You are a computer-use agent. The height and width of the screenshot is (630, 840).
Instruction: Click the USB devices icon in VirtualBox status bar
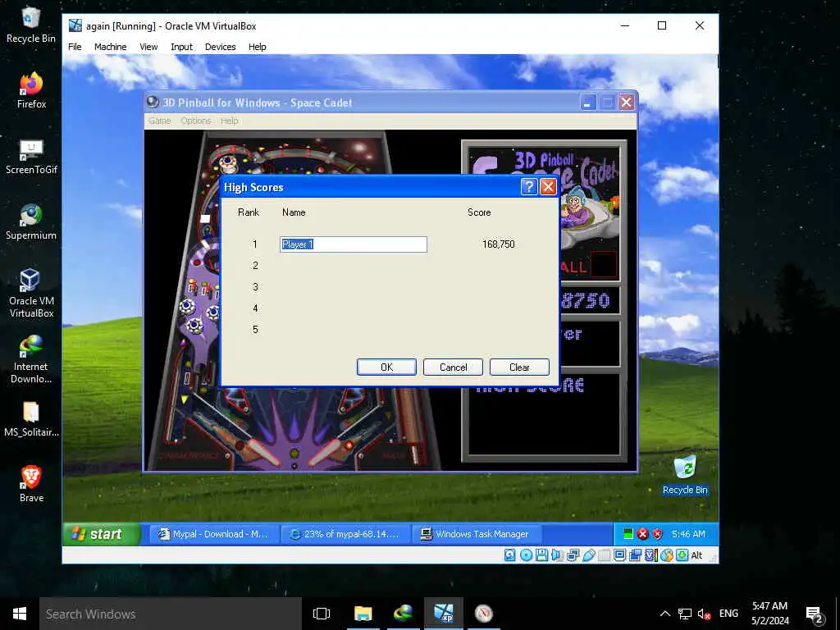pyautogui.click(x=589, y=555)
